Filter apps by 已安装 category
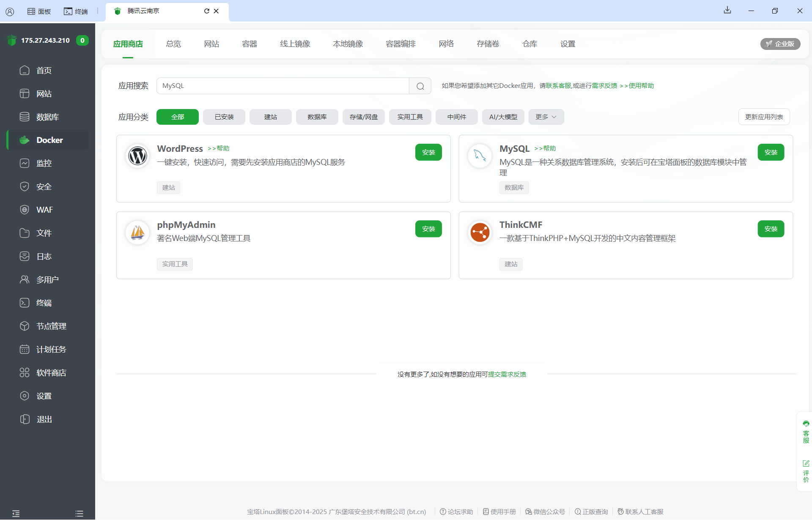The width and height of the screenshot is (812, 520). (x=224, y=117)
